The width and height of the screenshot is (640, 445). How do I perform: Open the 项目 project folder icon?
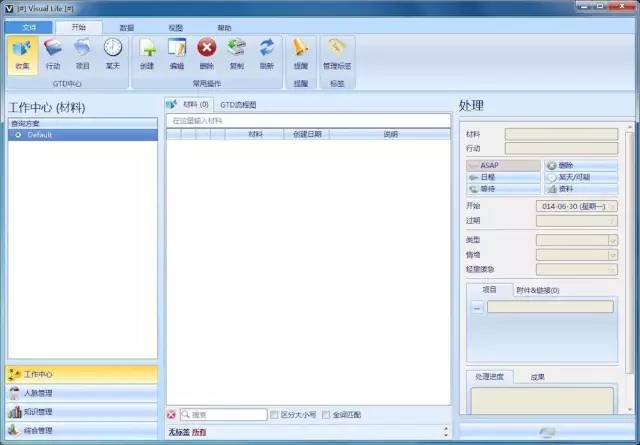click(83, 55)
